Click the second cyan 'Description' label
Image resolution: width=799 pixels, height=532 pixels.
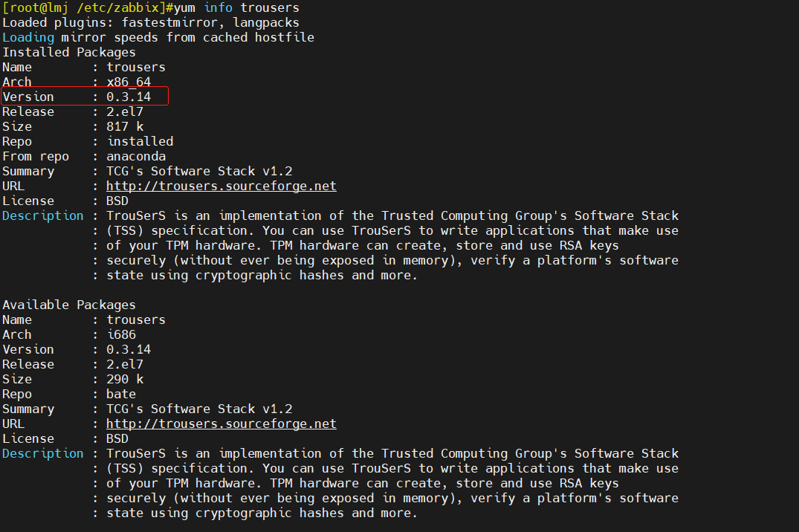pos(43,453)
